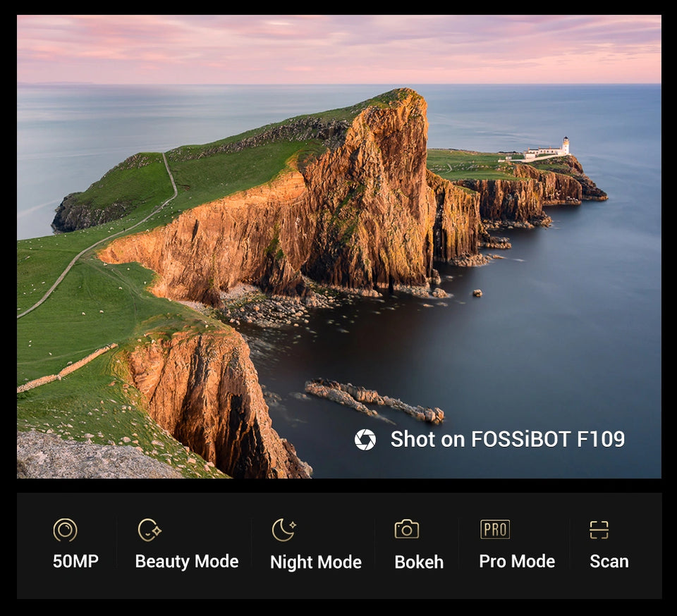Open the PRO badge icon
The width and height of the screenshot is (677, 616).
494,529
